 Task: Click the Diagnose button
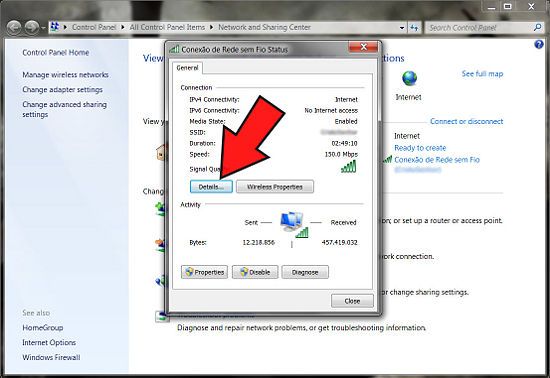[305, 272]
